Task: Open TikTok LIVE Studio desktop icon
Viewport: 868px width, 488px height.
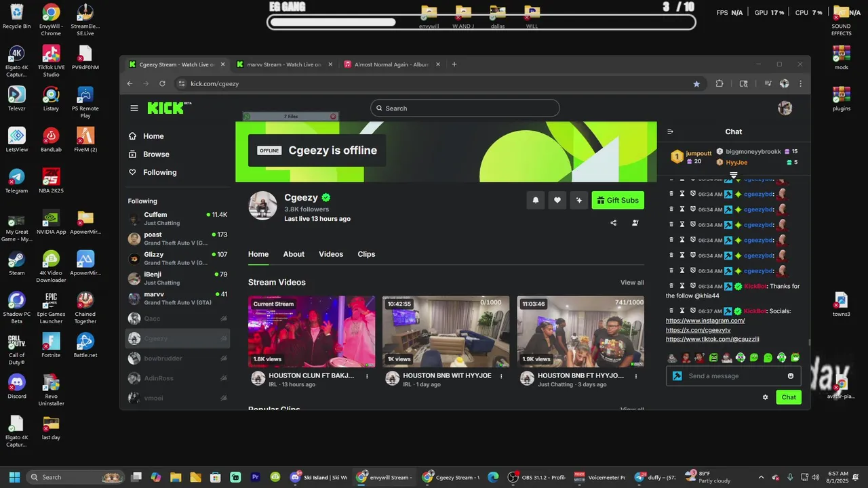Action: pos(51,61)
